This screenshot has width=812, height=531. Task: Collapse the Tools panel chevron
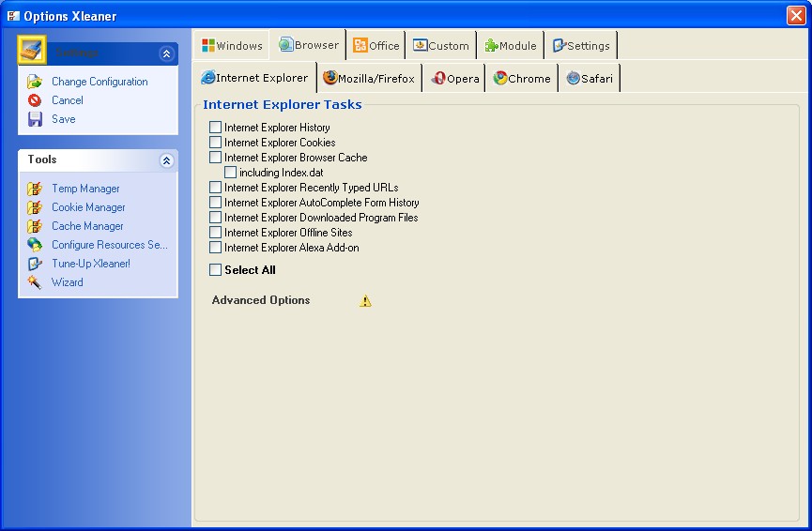click(x=167, y=160)
